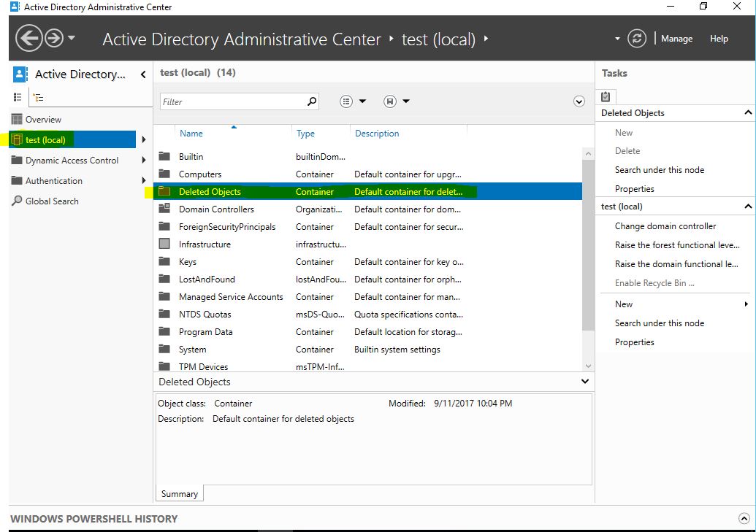Refresh the Active Directory view
This screenshot has height=532, width=756.
[635, 38]
